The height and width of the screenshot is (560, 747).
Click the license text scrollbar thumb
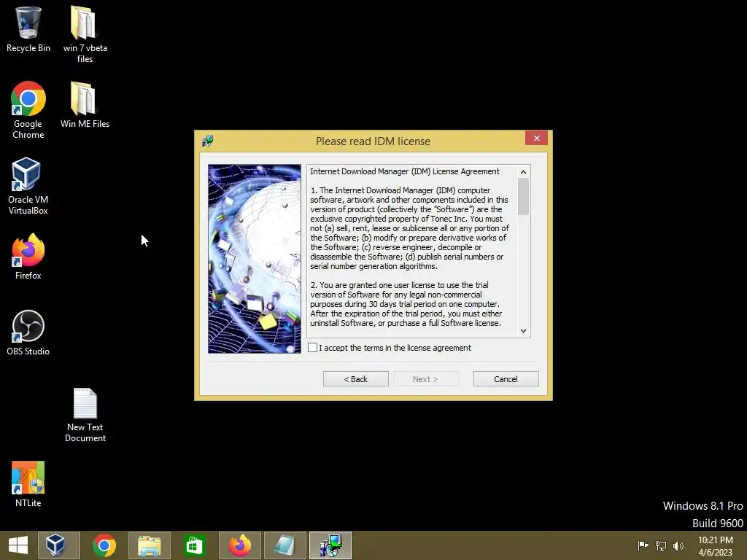point(523,197)
